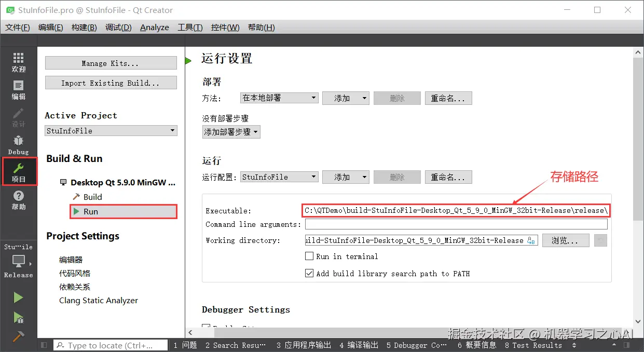The width and height of the screenshot is (644, 352).
Task: Click the Desktop Qt 5.9.0 MinGW kit entry
Action: click(118, 182)
